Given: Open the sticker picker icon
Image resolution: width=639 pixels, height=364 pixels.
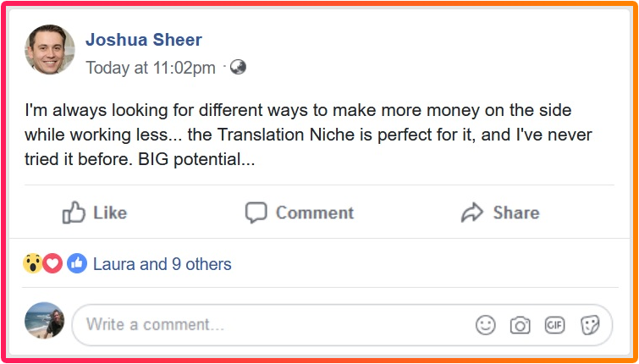Looking at the screenshot, I should tap(590, 324).
